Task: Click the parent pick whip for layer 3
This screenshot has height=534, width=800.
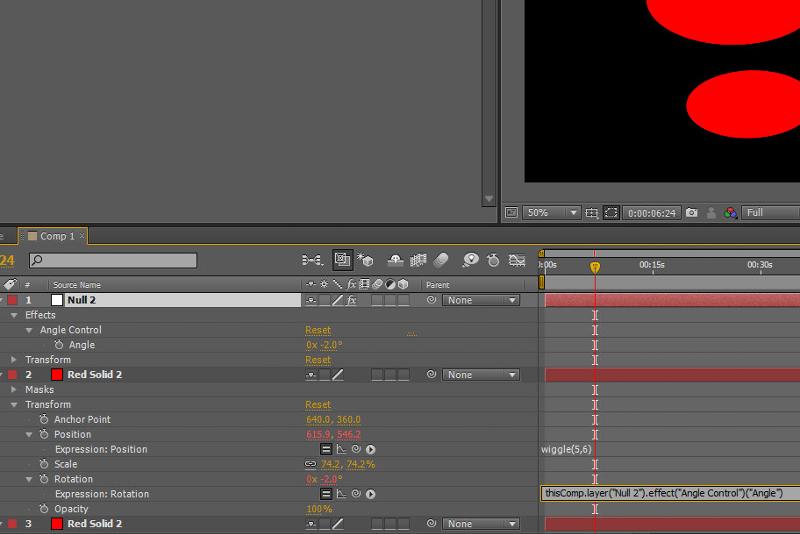Action: (432, 523)
